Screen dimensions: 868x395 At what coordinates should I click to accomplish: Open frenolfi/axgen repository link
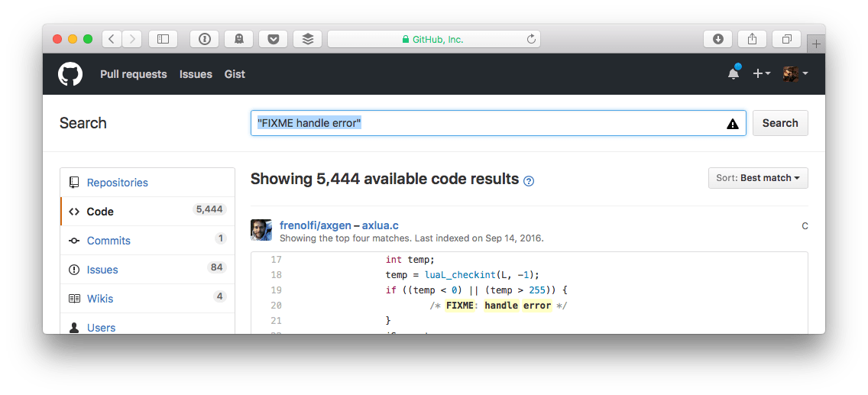315,225
